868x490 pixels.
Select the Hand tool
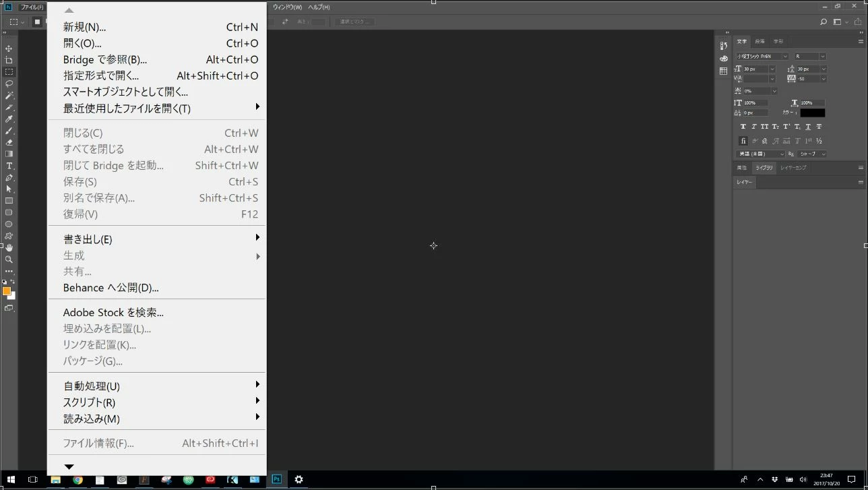[x=9, y=248]
